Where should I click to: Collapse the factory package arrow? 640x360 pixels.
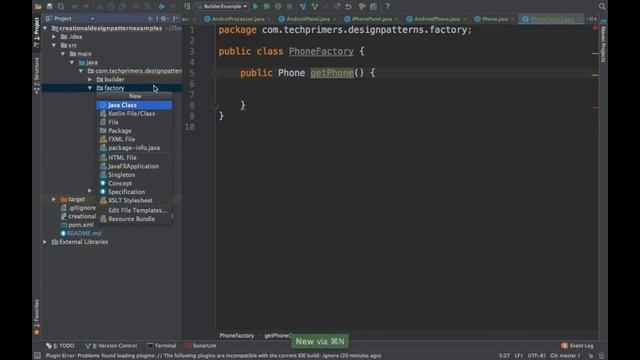click(90, 88)
